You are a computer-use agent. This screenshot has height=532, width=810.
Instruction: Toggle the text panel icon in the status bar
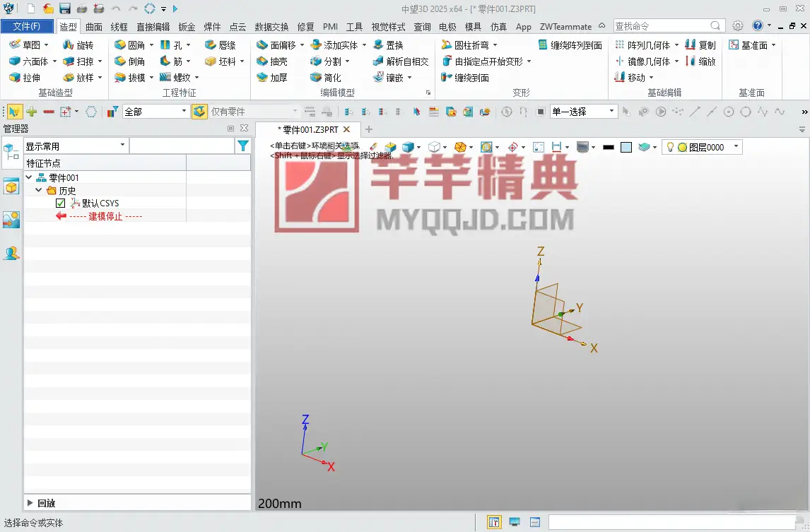494,522
